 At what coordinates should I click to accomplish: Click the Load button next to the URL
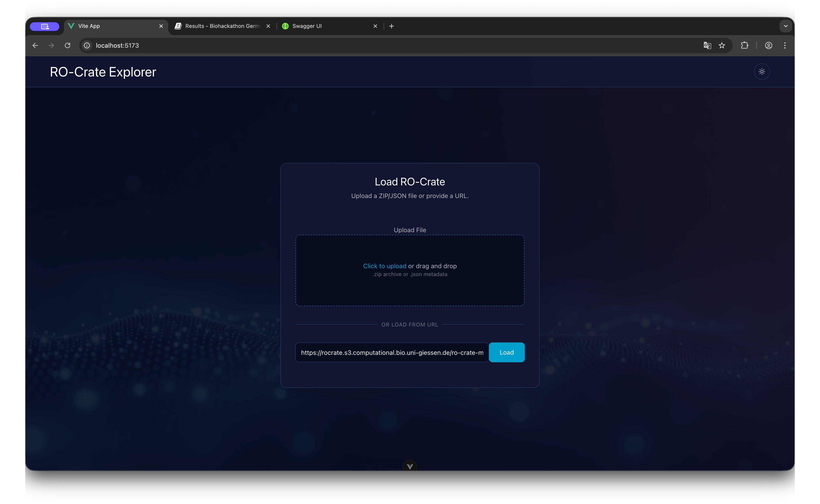pyautogui.click(x=506, y=352)
